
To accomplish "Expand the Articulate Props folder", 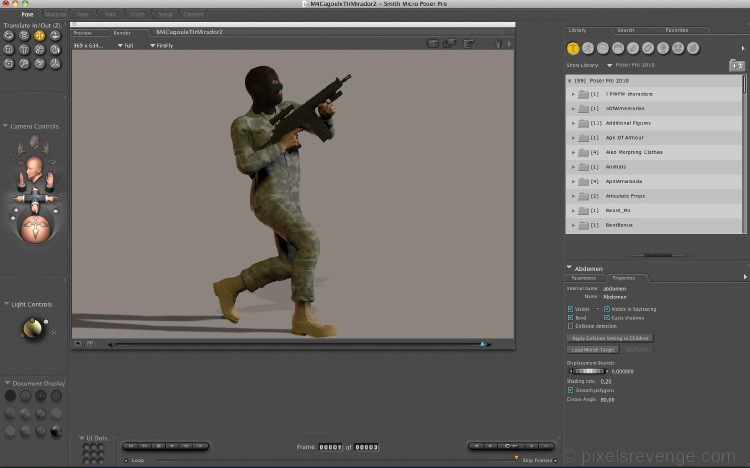I will [x=573, y=196].
